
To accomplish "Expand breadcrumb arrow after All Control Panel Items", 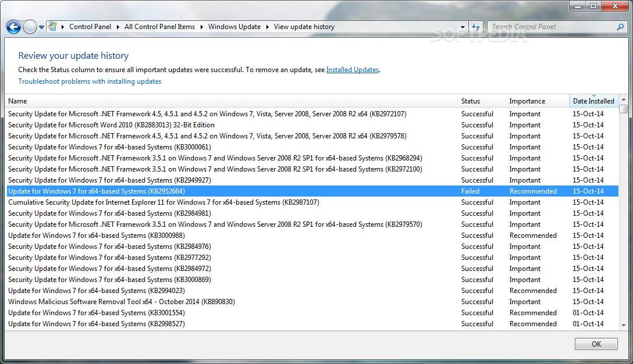I will pyautogui.click(x=201, y=27).
